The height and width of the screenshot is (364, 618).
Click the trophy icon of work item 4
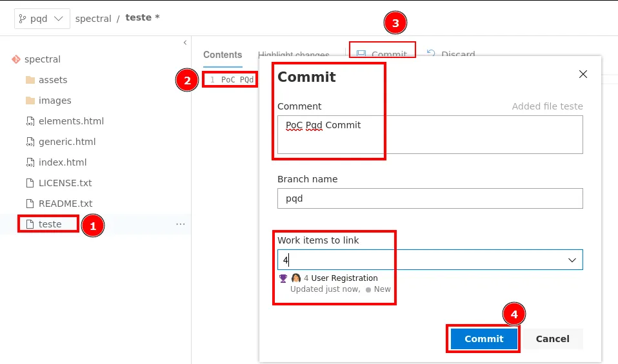pyautogui.click(x=283, y=278)
